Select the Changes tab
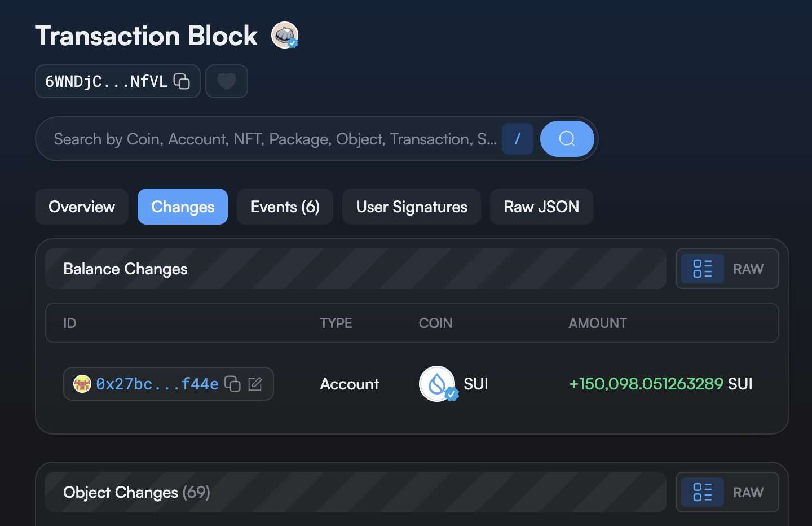The image size is (812, 526). pyautogui.click(x=183, y=207)
